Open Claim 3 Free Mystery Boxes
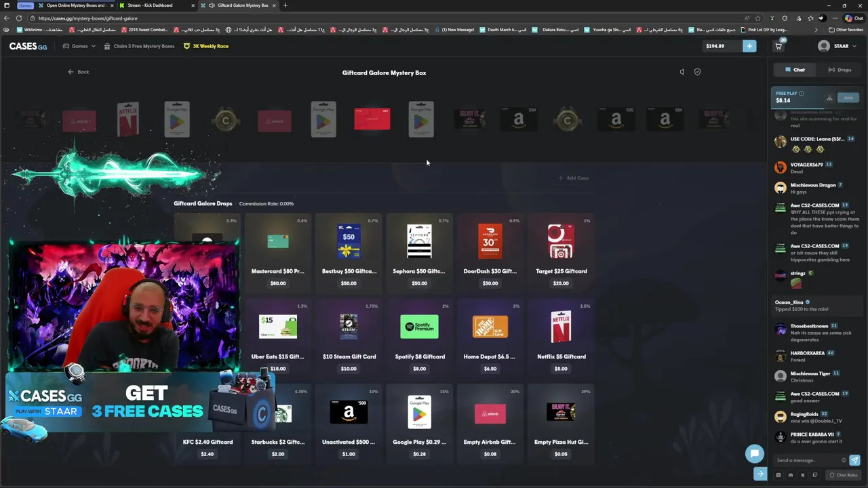Viewport: 868px width, 488px height. pos(139,46)
